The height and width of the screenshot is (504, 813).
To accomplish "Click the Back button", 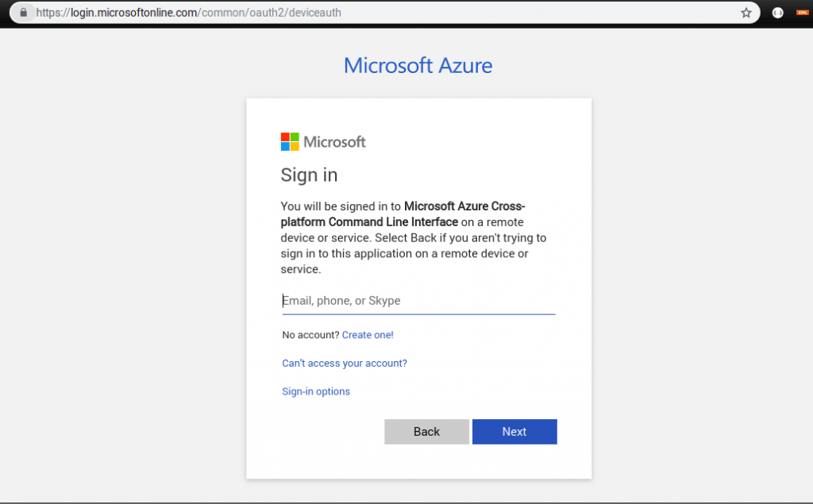I will [426, 432].
